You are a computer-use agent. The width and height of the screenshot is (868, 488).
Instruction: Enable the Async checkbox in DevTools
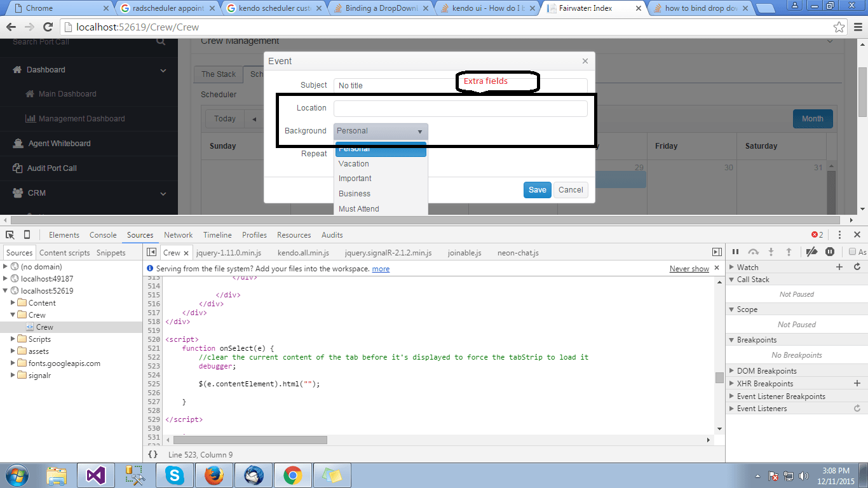(851, 252)
